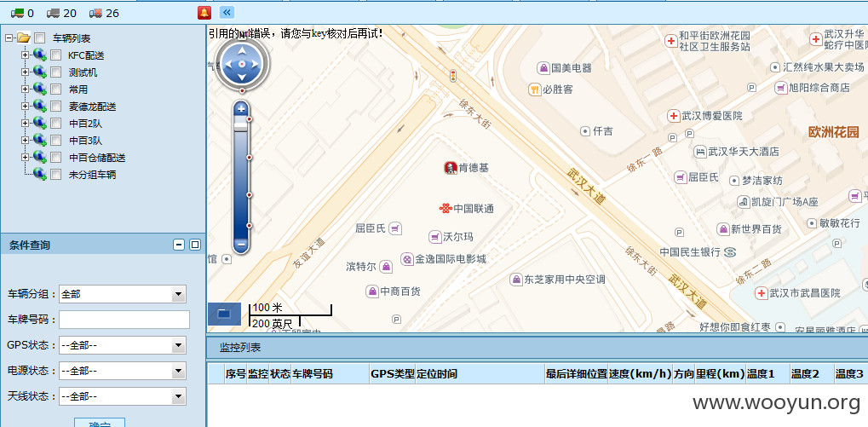Sort by 里程(km) column header
The width and height of the screenshot is (868, 427).
coord(720,374)
